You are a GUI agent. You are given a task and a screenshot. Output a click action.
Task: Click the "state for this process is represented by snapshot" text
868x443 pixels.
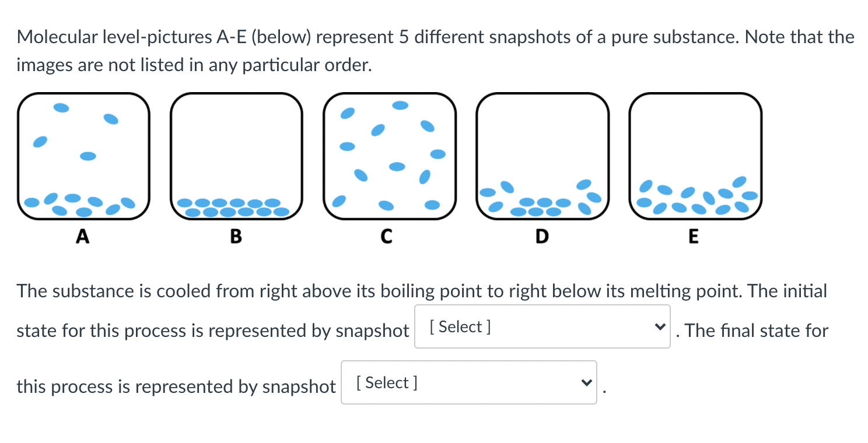tap(213, 331)
